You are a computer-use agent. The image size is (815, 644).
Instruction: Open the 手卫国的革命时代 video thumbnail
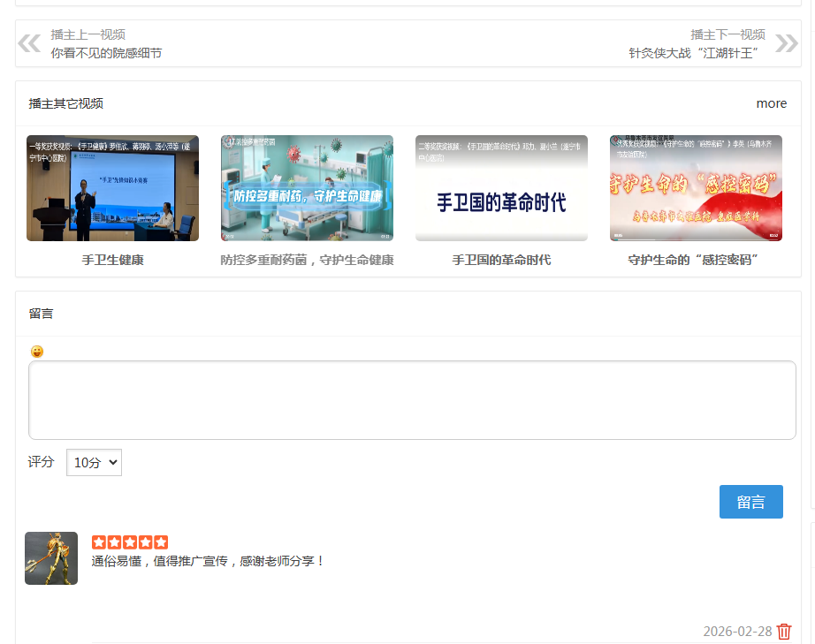pyautogui.click(x=501, y=188)
